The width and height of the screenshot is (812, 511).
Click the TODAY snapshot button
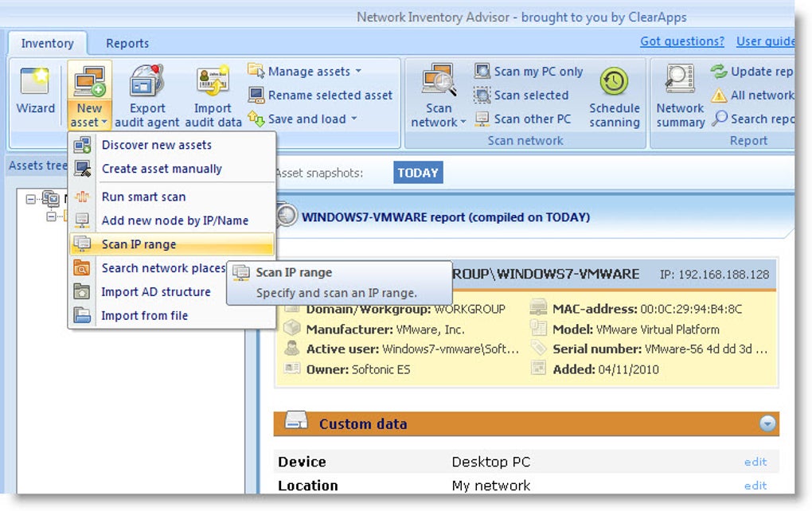pyautogui.click(x=418, y=173)
